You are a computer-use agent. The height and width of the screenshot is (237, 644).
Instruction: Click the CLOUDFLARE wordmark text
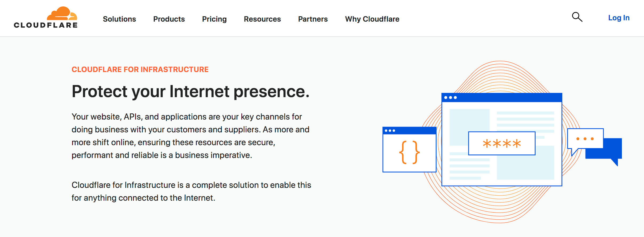coord(46,25)
